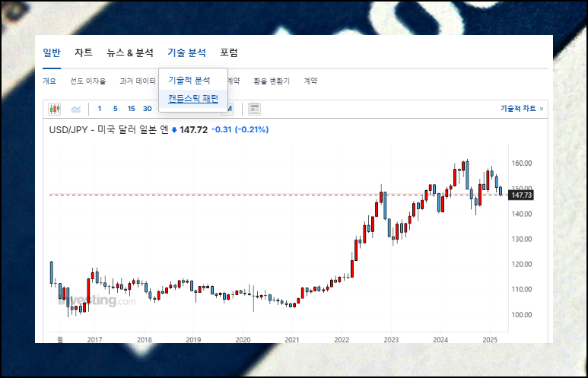
Task: Go to the 선도 이자율 sub-tab
Action: 88,81
